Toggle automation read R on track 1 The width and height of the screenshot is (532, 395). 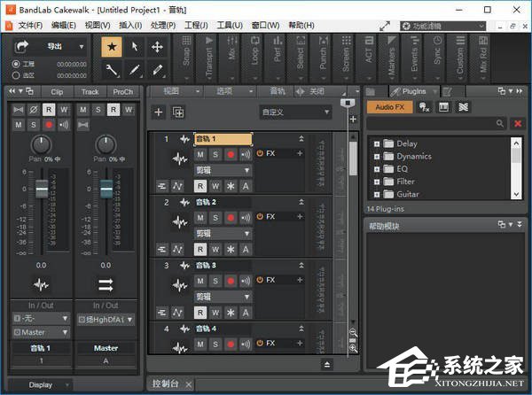pyautogui.click(x=200, y=186)
